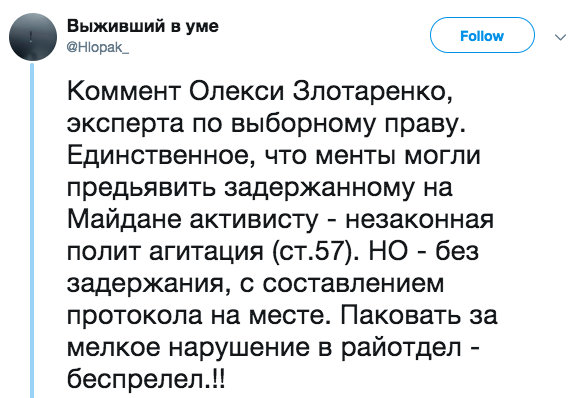The width and height of the screenshot is (584, 398).
Task: Open the tweet options chevron beside Follow
Action: 560,37
